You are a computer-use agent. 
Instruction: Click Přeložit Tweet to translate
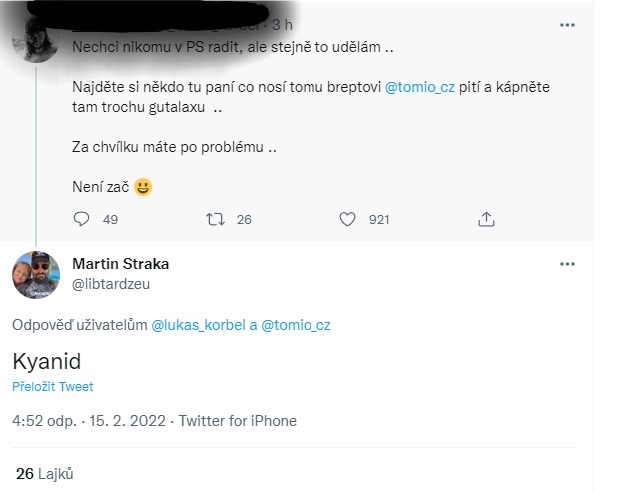pyautogui.click(x=53, y=386)
